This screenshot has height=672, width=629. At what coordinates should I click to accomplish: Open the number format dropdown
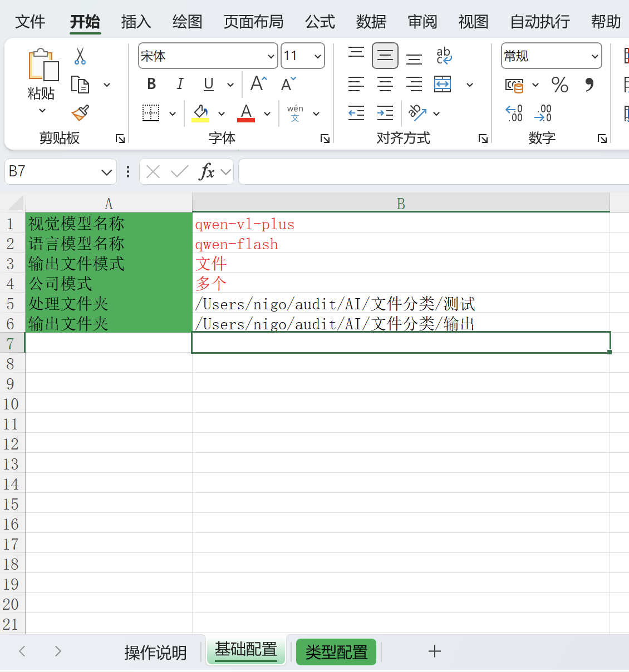click(x=594, y=56)
